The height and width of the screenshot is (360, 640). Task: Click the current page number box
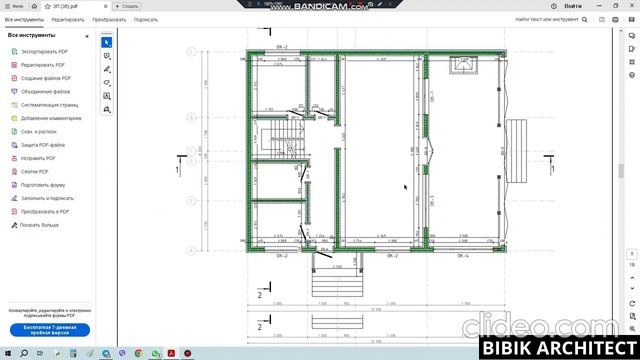coord(632,254)
